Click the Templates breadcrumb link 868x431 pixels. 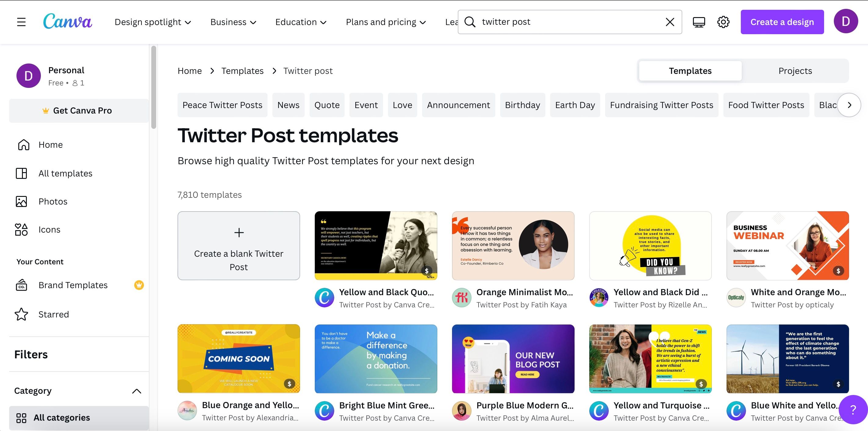click(x=242, y=71)
